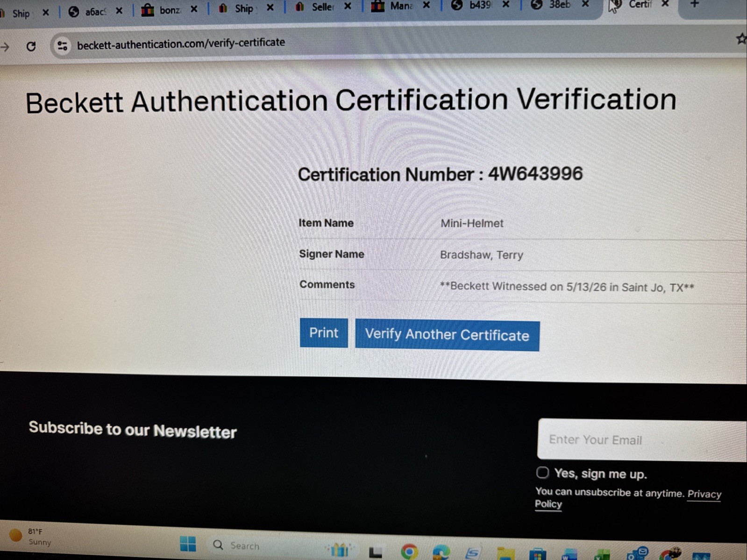Image resolution: width=747 pixels, height=560 pixels.
Task: Bookmark this page with the star icon
Action: click(741, 39)
